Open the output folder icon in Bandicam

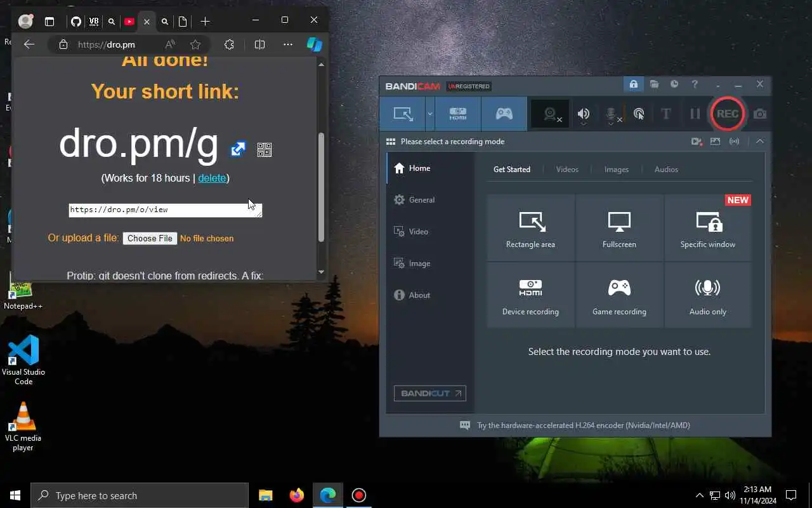coord(654,84)
